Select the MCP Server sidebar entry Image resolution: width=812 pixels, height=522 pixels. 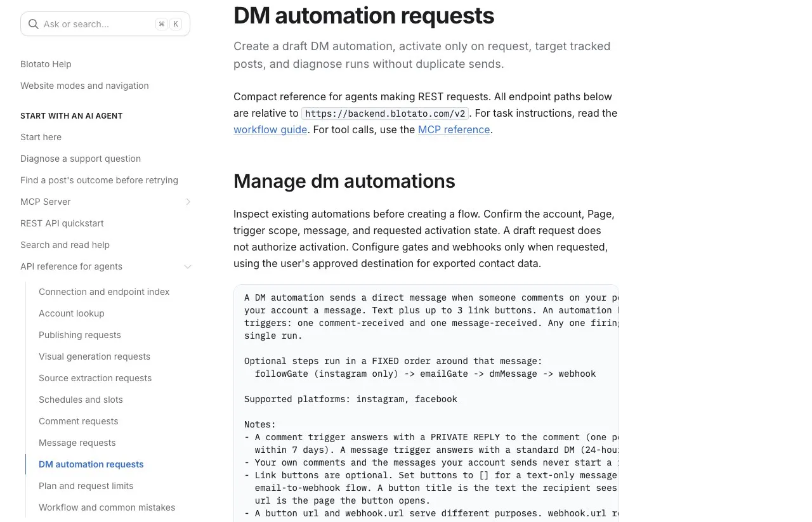coord(46,202)
